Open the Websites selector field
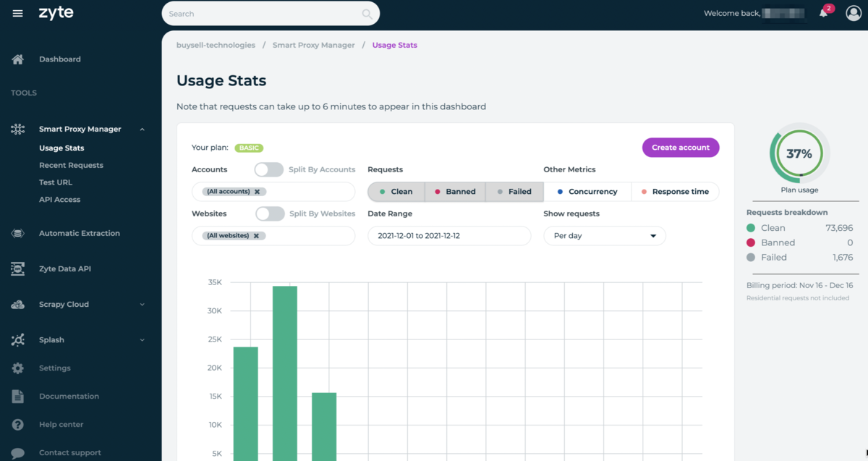Screen dimensions: 868x461 273,236
